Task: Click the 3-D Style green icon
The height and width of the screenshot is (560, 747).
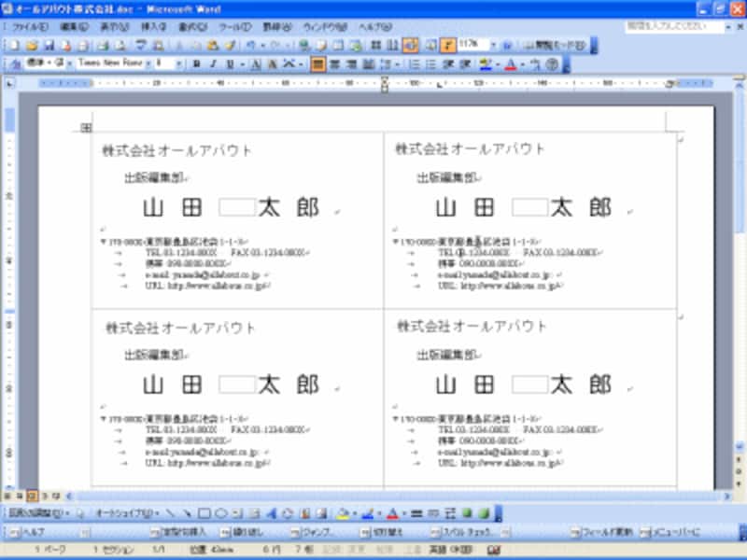Action: (484, 513)
